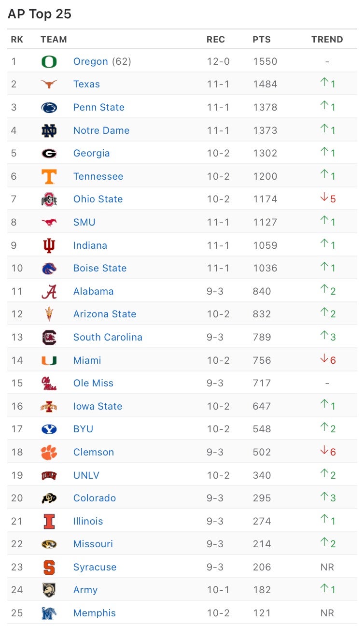Click the Syracuse S logo
The height and width of the screenshot is (626, 364).
pyautogui.click(x=49, y=567)
